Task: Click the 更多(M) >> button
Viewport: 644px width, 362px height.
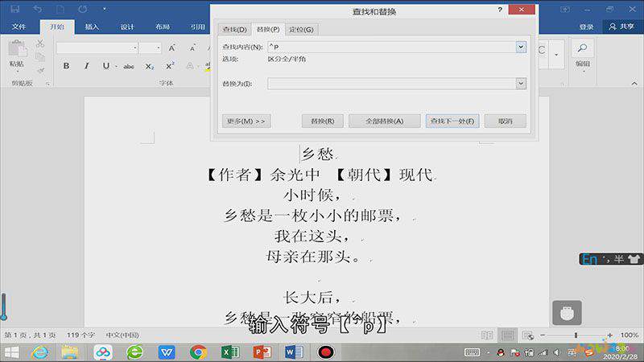Action: pos(246,121)
